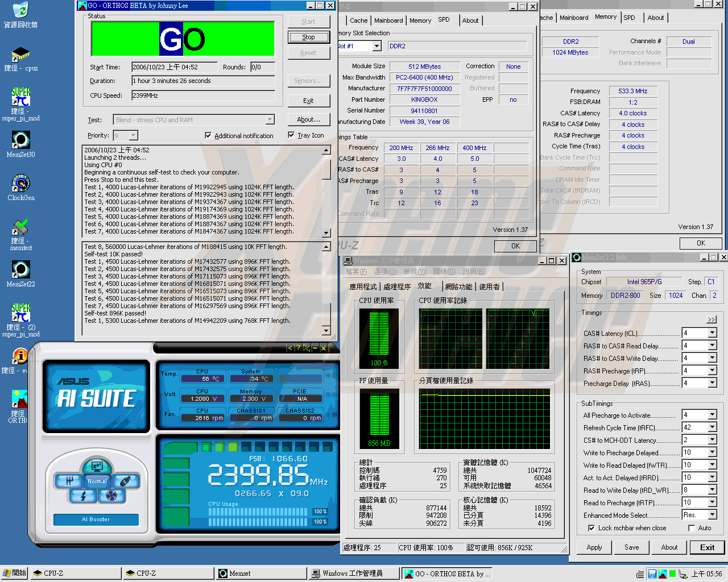Toggle Tray Icon checkbox in ORTHOS
This screenshot has height=582, width=728.
tap(291, 135)
